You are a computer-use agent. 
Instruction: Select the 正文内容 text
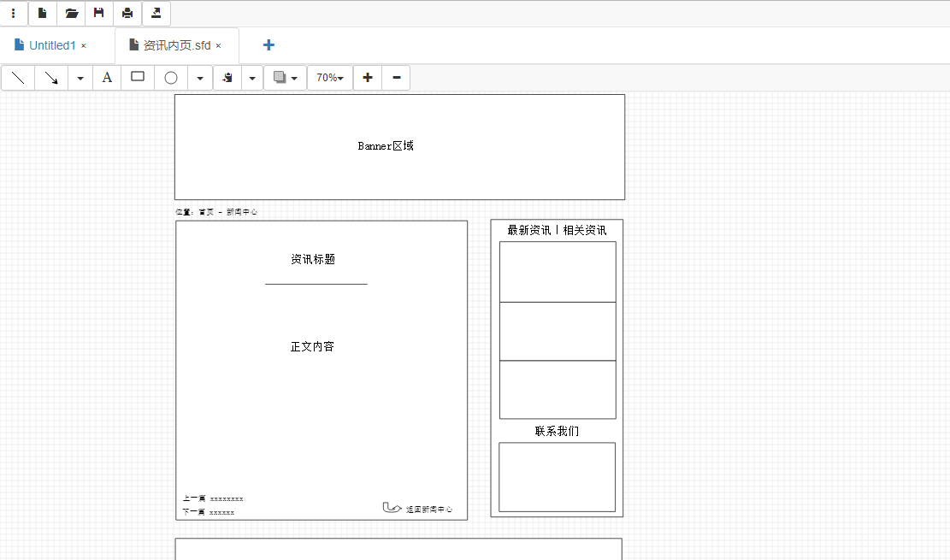[x=312, y=346]
